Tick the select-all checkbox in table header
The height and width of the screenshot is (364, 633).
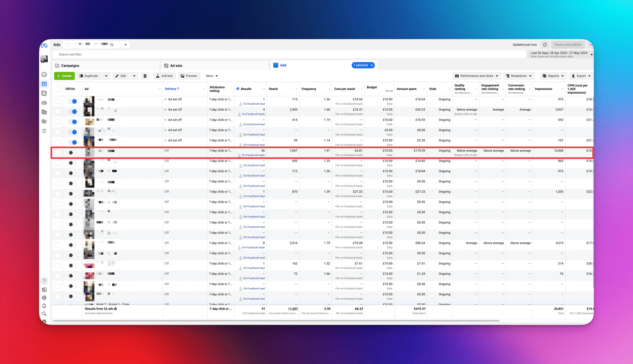[x=58, y=89]
